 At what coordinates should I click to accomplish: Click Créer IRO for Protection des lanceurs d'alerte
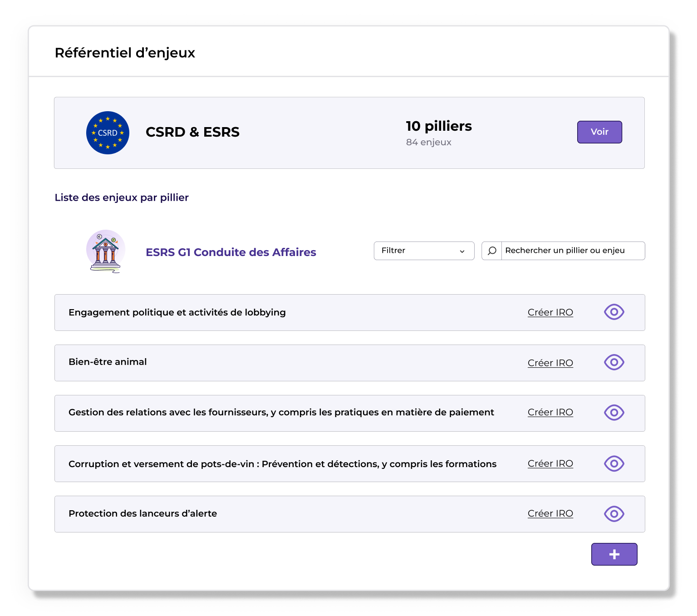[550, 513]
